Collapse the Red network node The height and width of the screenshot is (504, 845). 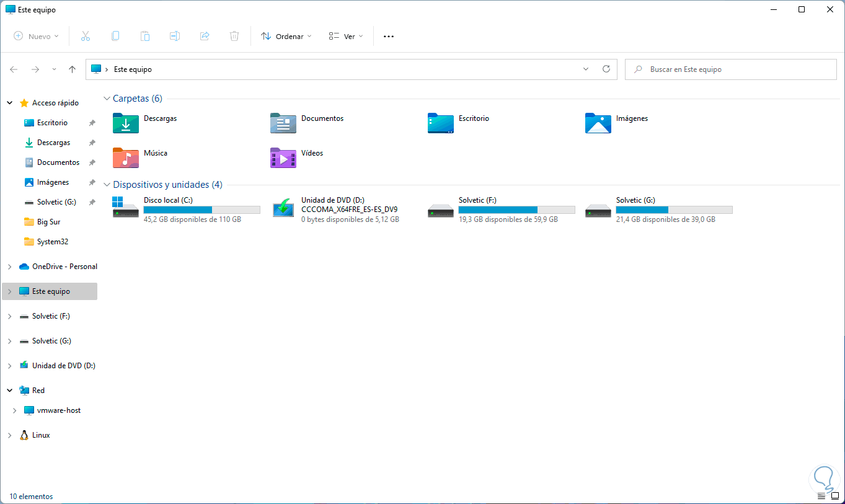click(x=9, y=391)
